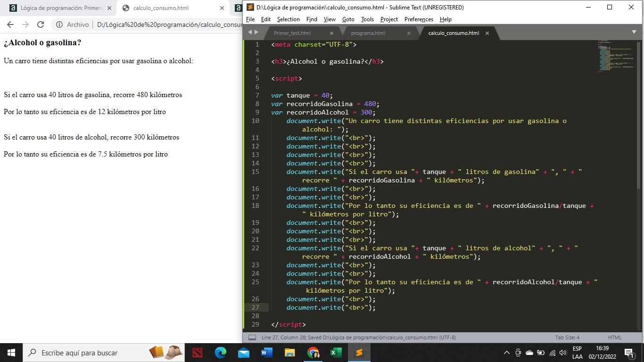Click line number 15 in the gutter
The width and height of the screenshot is (644, 362).
255,172
